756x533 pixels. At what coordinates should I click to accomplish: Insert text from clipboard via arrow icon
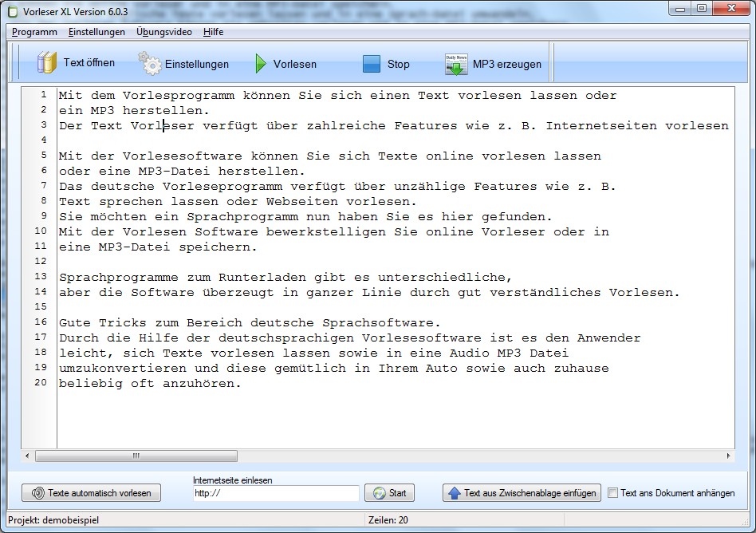[455, 493]
